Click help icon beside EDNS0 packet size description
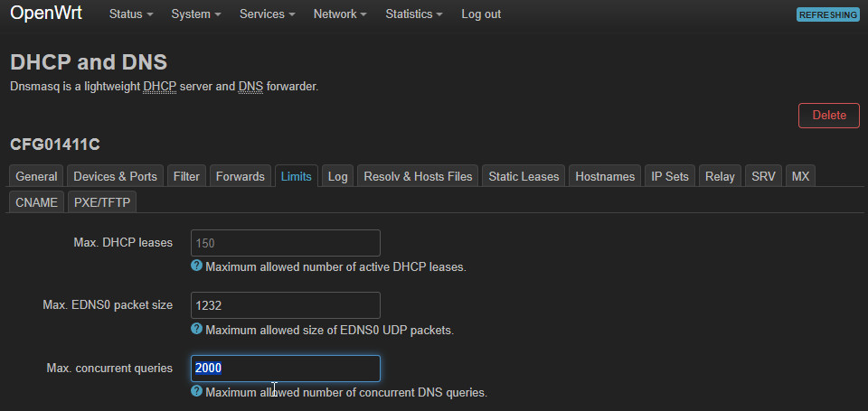 (196, 330)
